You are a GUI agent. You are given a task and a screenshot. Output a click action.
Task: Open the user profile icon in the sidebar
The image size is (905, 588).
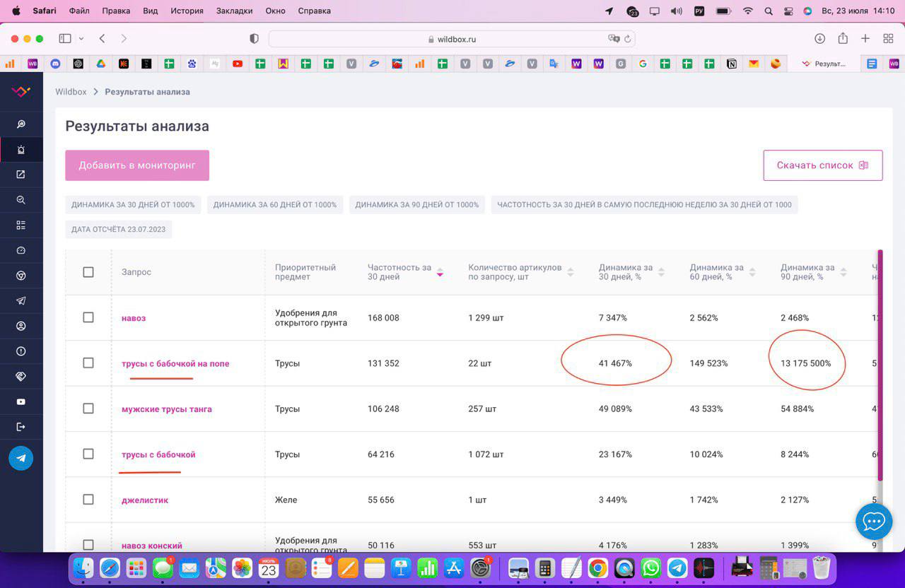click(21, 326)
